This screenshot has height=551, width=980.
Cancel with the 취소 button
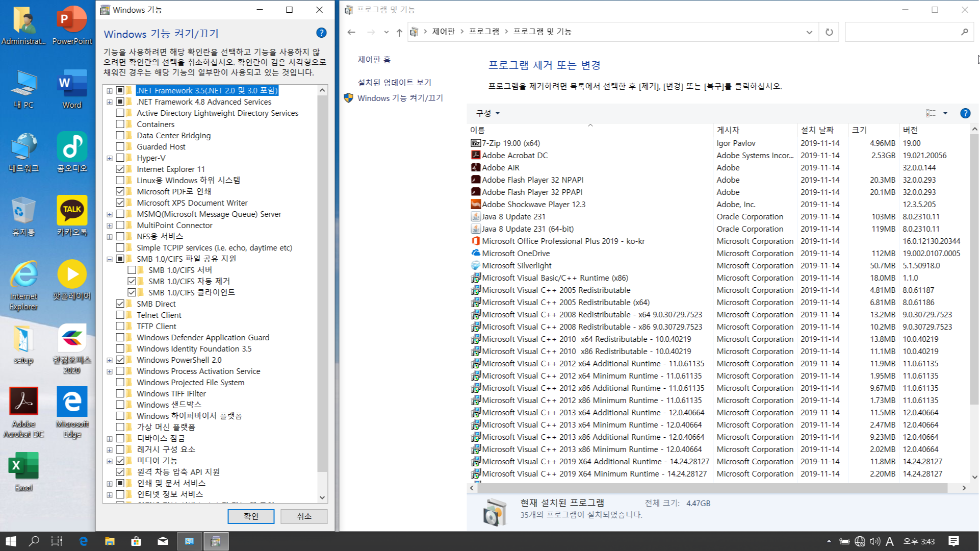(x=304, y=516)
